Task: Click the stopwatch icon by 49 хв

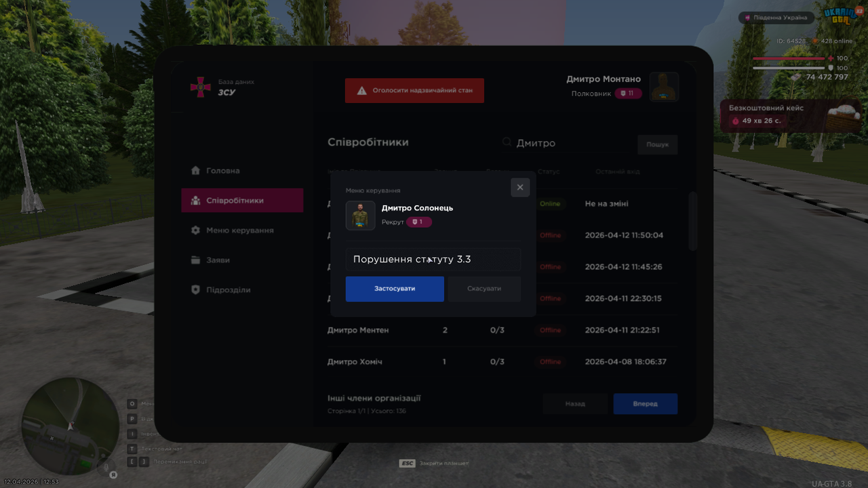Action: (735, 121)
